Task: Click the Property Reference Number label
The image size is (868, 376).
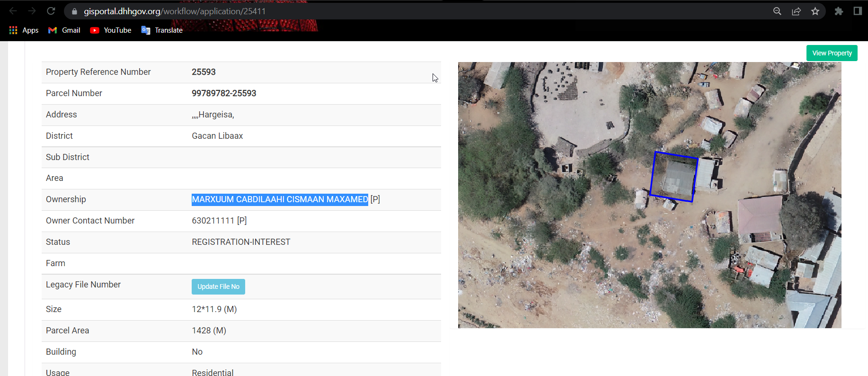Action: pyautogui.click(x=98, y=72)
